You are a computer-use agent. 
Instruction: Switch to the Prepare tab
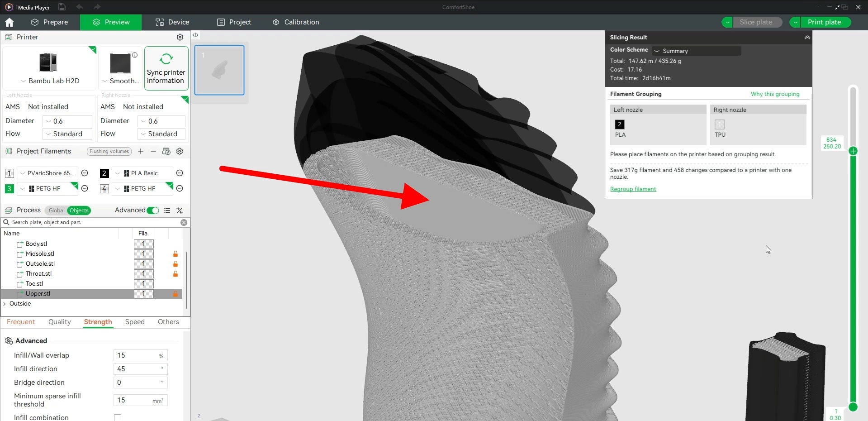tap(49, 22)
